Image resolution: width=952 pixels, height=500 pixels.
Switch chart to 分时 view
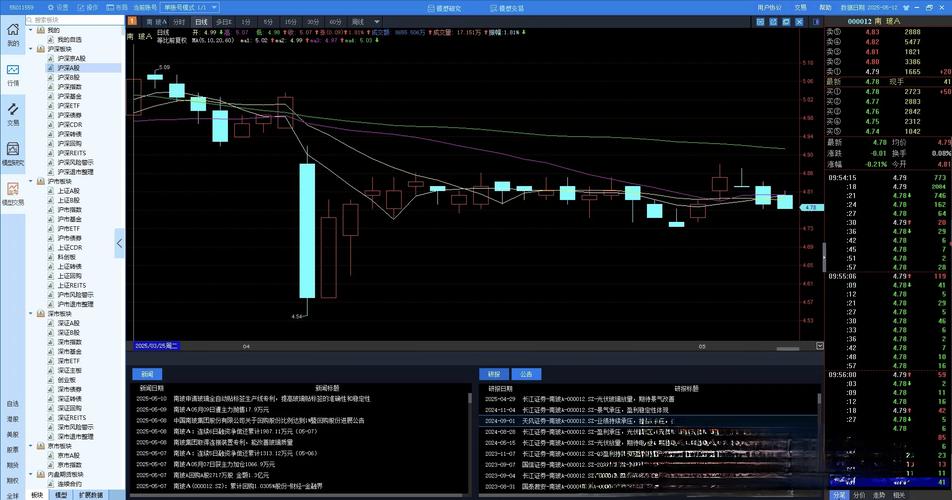point(178,22)
